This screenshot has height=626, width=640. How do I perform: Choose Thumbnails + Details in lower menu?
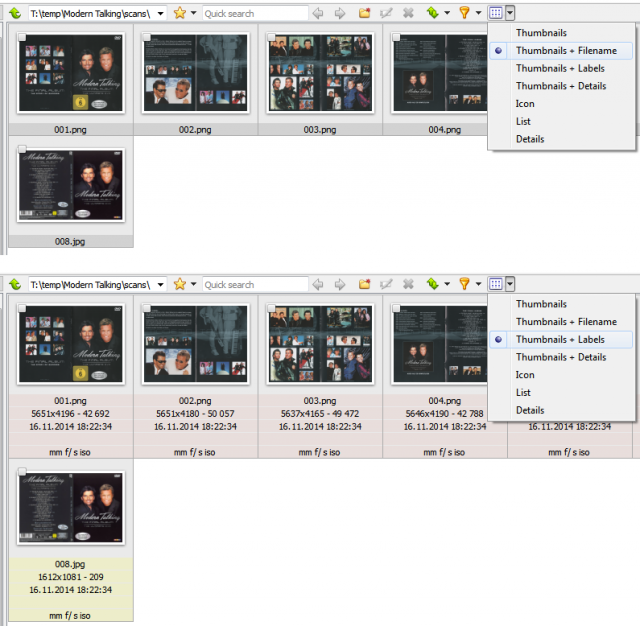pyautogui.click(x=561, y=357)
